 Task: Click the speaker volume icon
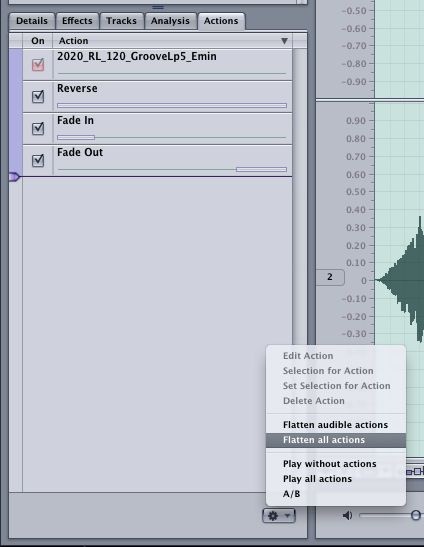[x=347, y=515]
